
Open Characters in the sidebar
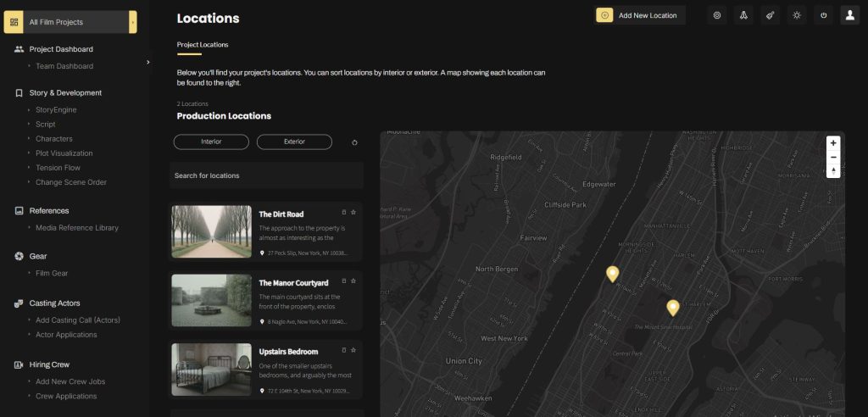(x=53, y=138)
